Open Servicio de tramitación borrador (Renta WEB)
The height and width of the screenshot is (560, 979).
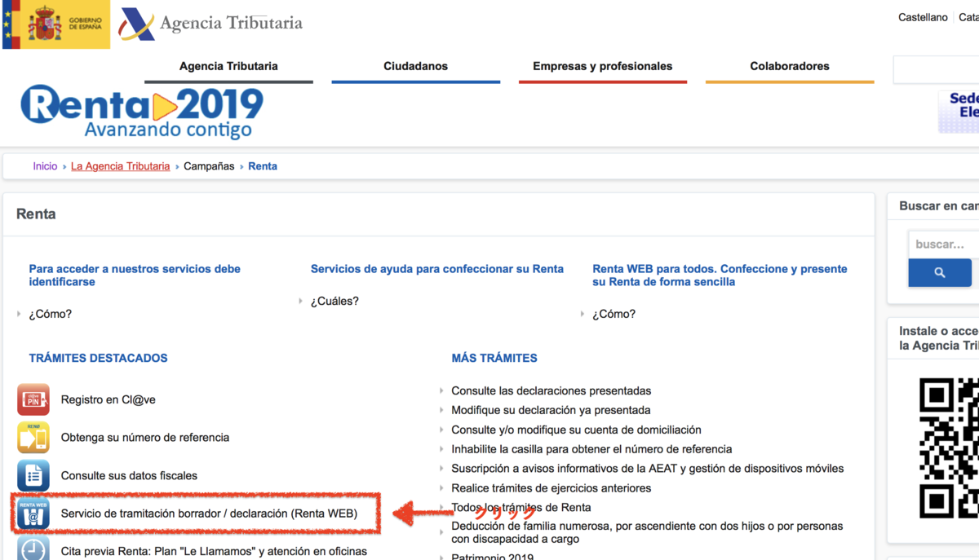pyautogui.click(x=209, y=514)
